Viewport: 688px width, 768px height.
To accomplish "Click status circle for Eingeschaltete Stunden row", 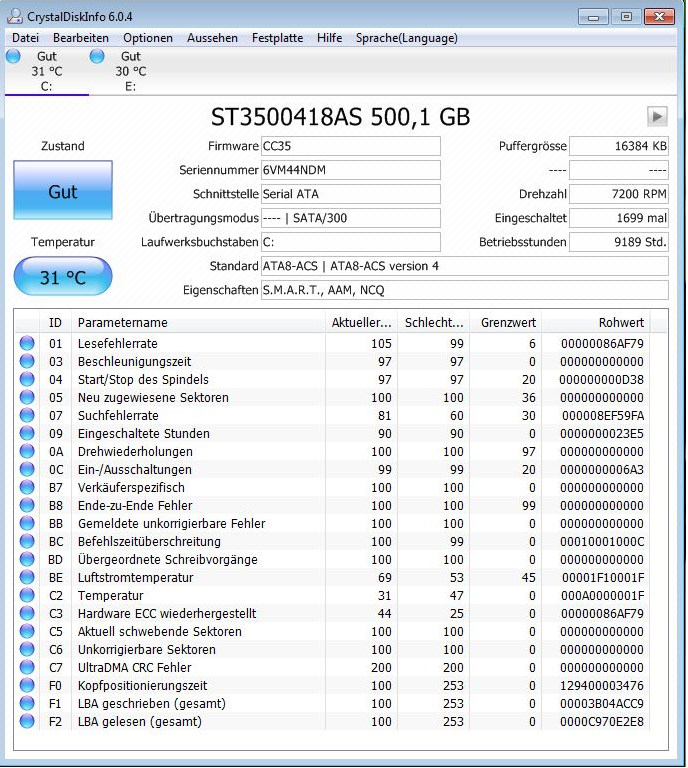I will tap(27, 433).
